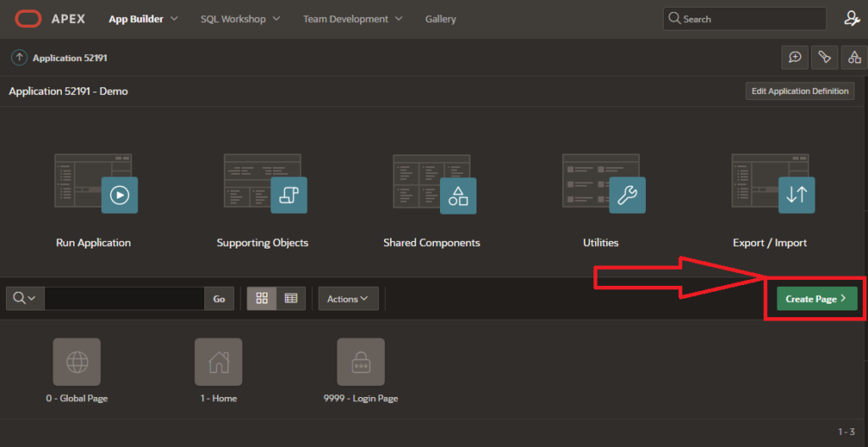This screenshot has height=447, width=868.
Task: Select the Gallery tab
Action: (440, 19)
